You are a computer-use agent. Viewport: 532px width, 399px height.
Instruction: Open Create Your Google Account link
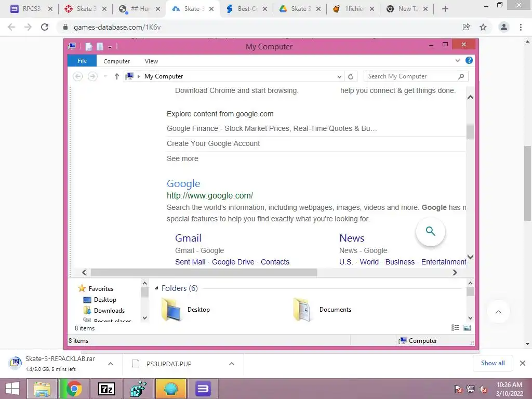click(x=213, y=143)
